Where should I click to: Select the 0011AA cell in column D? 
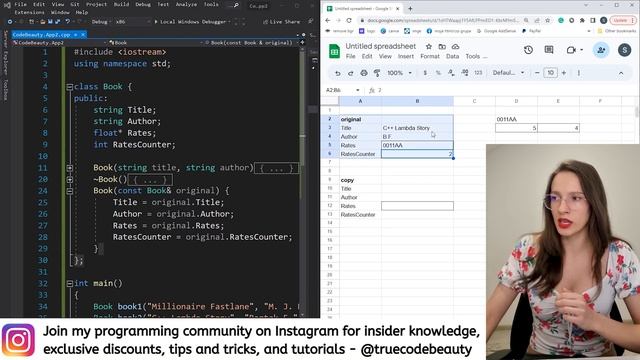point(516,119)
